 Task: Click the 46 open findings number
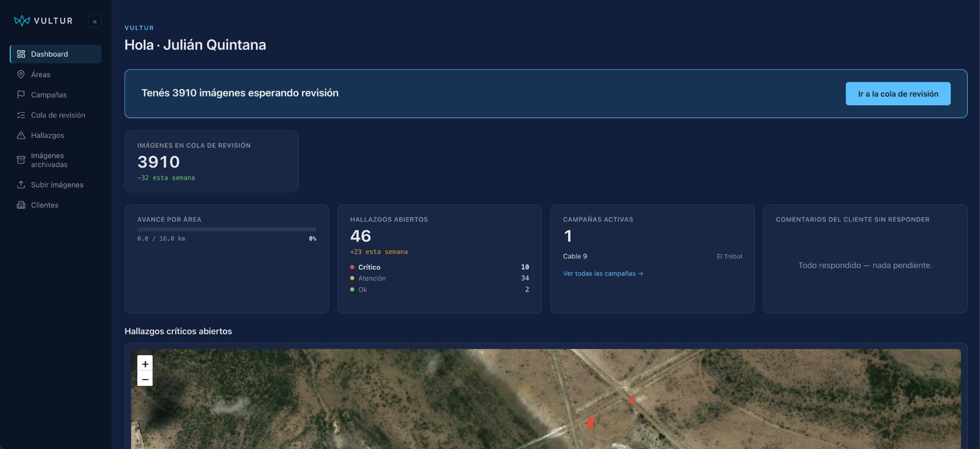click(x=360, y=236)
